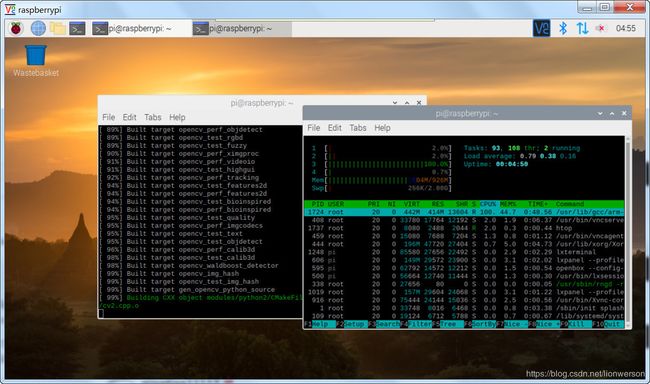Close the htop terminal window
Screen dimensions: 650x384
tap(624, 113)
